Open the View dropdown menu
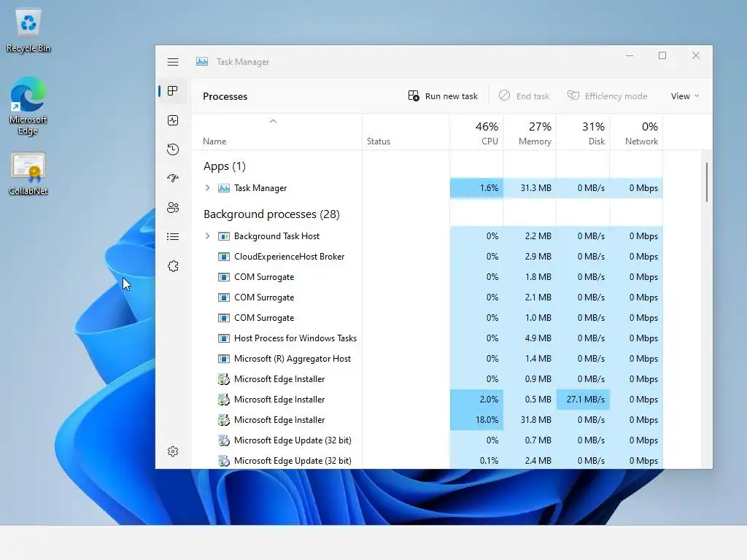Screen dimensions: 747x560 click(684, 96)
